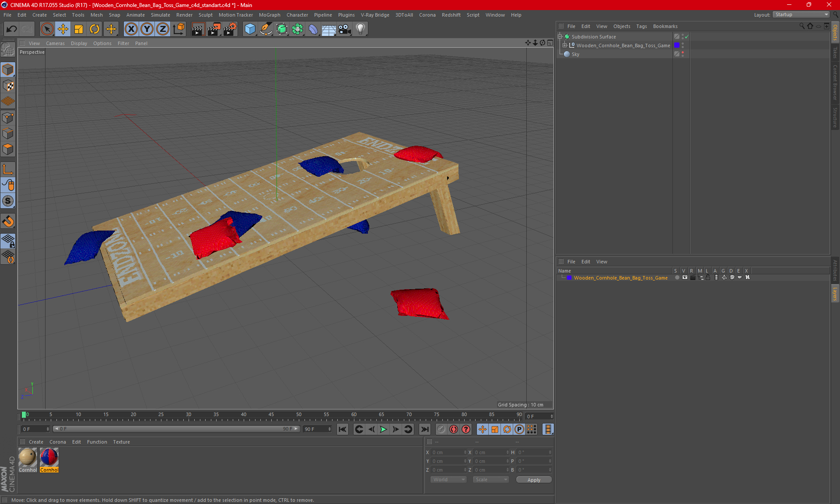Click Record Active Objects button

point(441,429)
